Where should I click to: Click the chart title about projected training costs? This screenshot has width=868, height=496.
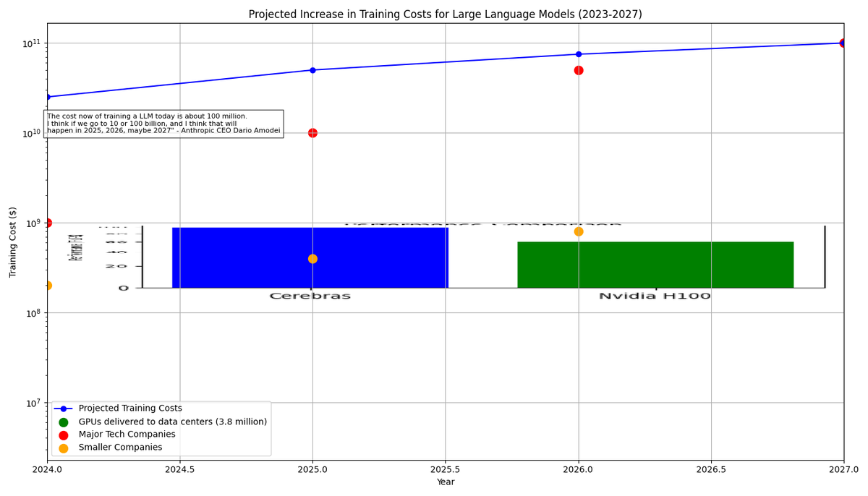(445, 14)
